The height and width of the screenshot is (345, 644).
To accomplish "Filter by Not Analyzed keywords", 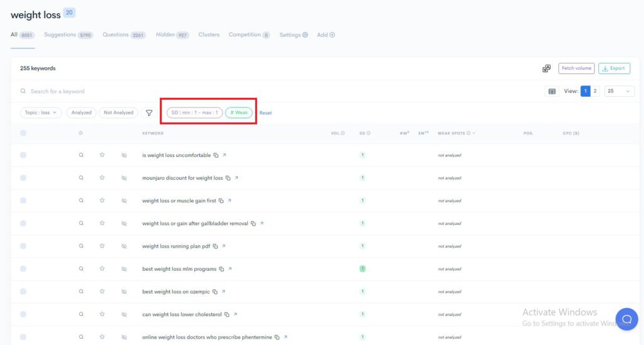I will click(118, 112).
